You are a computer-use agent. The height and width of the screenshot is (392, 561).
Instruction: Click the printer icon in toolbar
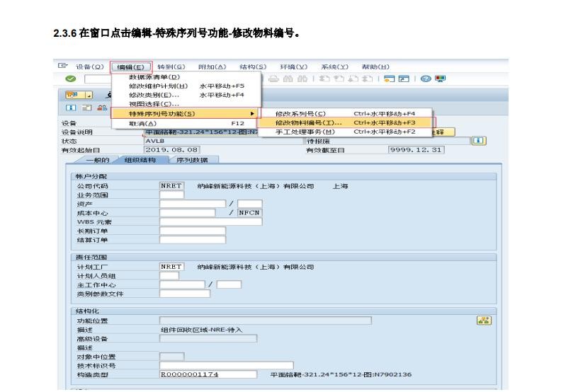point(274,81)
